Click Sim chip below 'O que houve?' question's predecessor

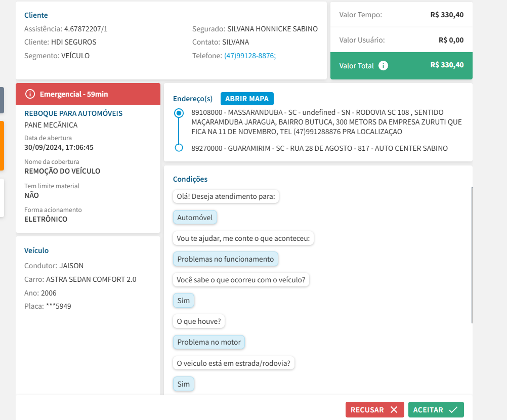(183, 301)
